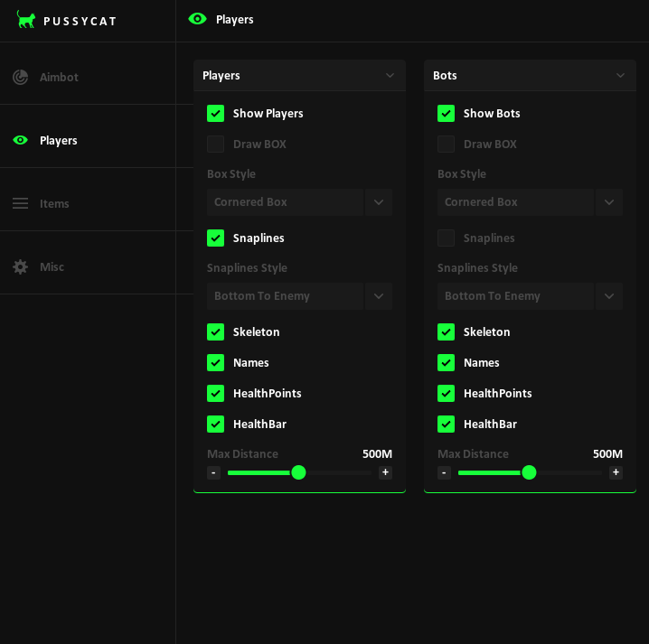Click the Players Max Distance slider handle
The width and height of the screenshot is (649, 644).
(x=298, y=472)
